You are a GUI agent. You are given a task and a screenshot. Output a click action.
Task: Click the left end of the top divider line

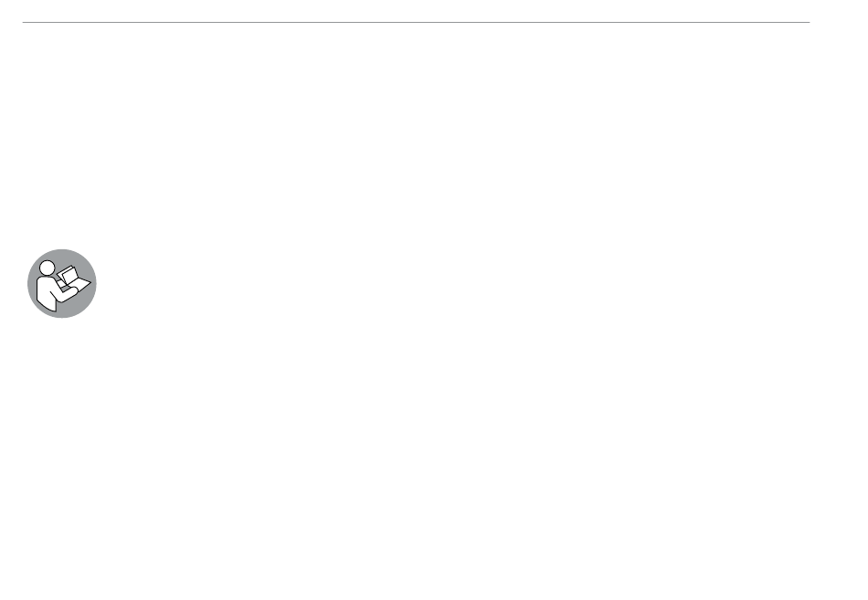click(25, 22)
